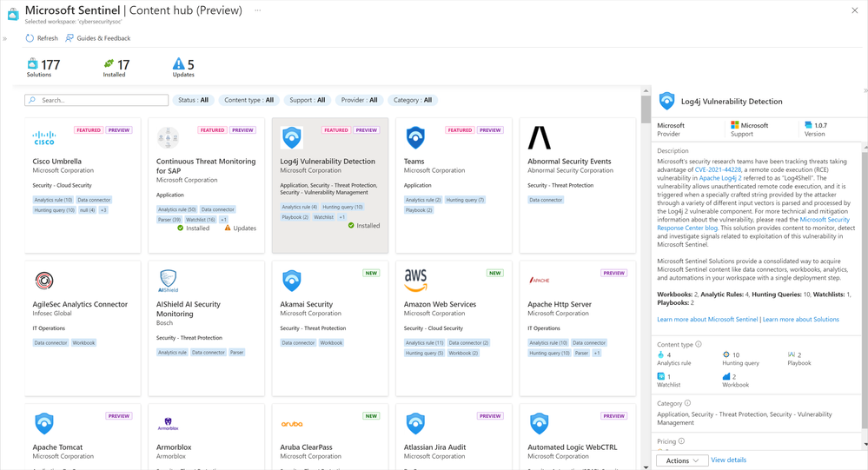
Task: Open Microsoft Security Response Center blog link
Action: [753, 223]
